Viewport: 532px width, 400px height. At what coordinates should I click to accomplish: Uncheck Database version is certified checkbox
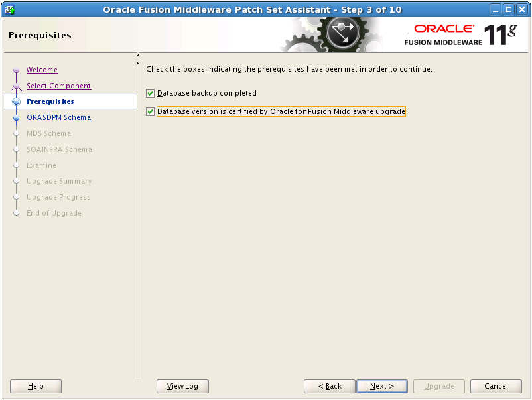(x=151, y=112)
